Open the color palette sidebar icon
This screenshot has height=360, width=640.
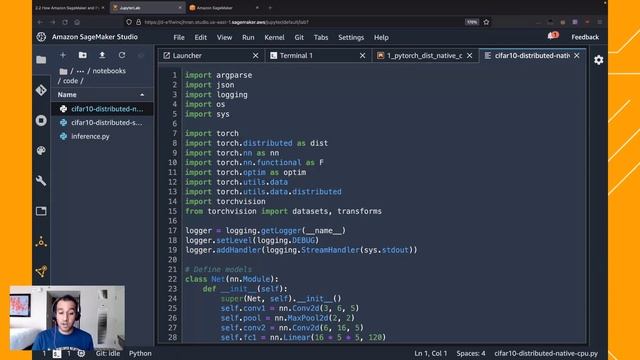point(41,151)
